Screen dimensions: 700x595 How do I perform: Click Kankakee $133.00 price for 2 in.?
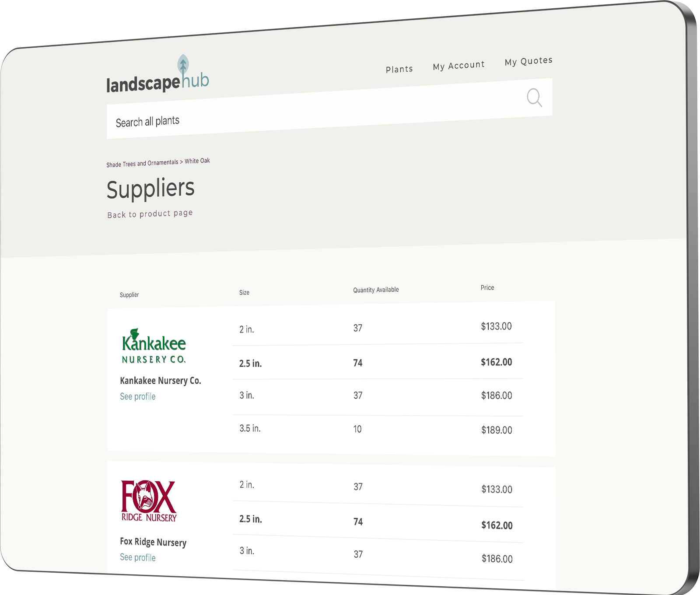click(496, 326)
